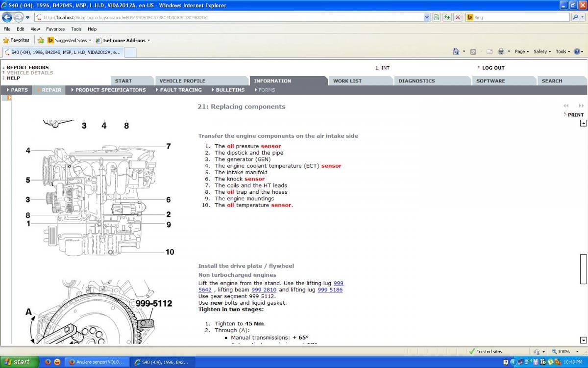Click the orange sidebar expand arrow icon
This screenshot has width=588, height=368.
coord(9,98)
